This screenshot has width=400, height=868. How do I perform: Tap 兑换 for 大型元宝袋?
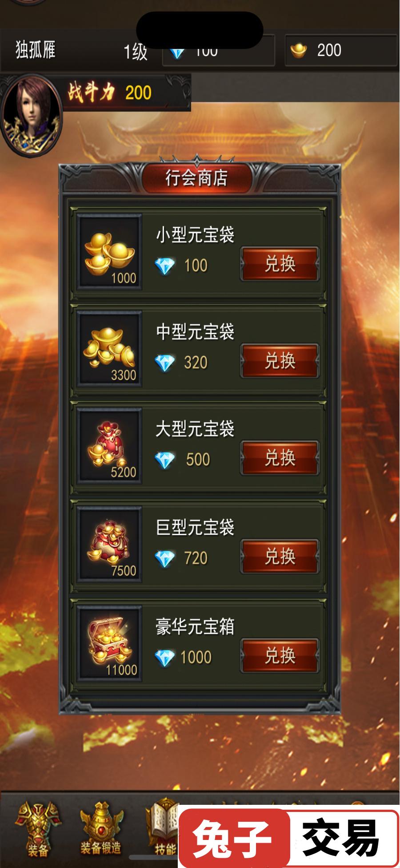point(280,458)
